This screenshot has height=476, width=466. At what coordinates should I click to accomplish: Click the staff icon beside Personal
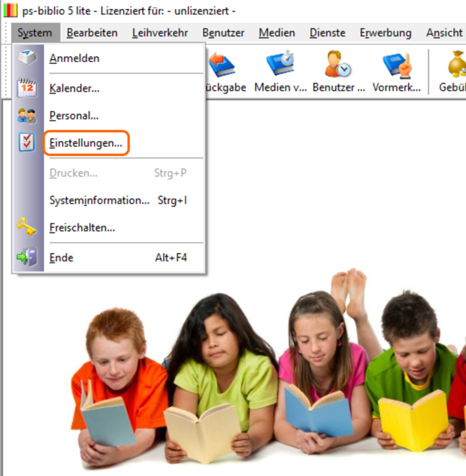tap(27, 115)
